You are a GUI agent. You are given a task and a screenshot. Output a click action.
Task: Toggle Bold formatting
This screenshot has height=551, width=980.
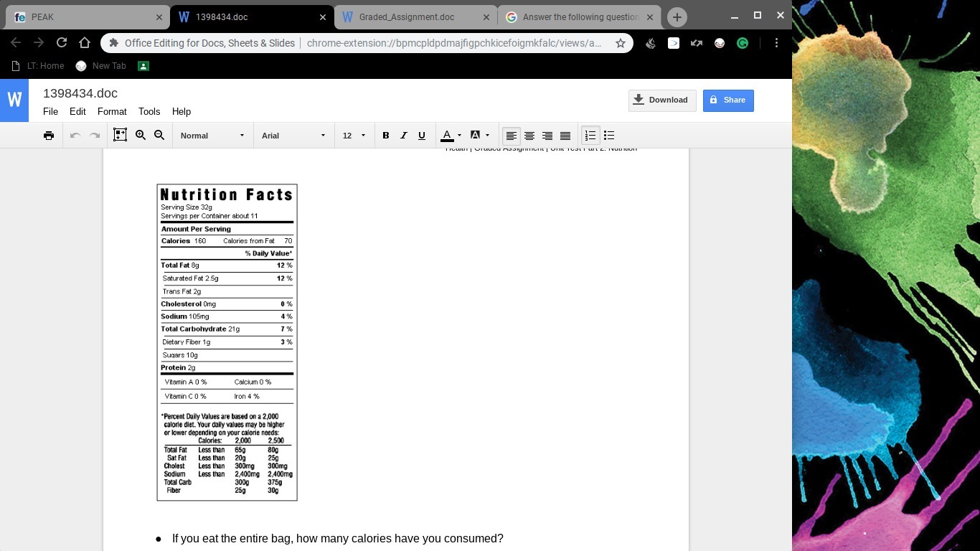386,136
